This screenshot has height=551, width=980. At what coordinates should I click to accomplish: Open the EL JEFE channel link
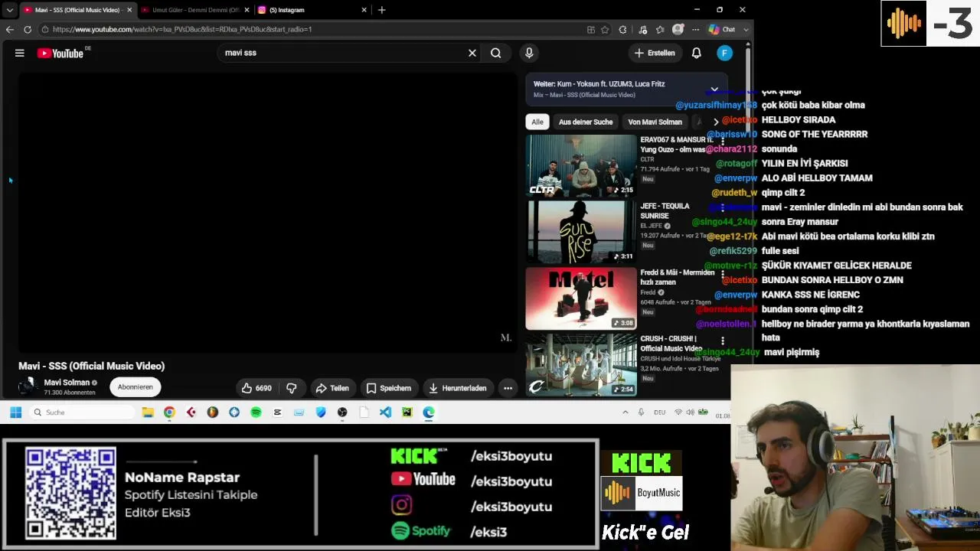click(x=652, y=226)
